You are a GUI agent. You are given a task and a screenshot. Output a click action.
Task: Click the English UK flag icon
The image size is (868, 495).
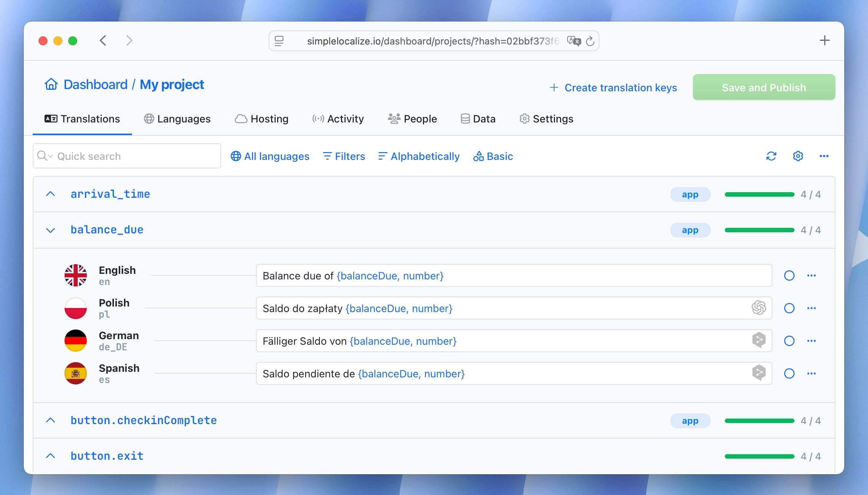point(76,275)
